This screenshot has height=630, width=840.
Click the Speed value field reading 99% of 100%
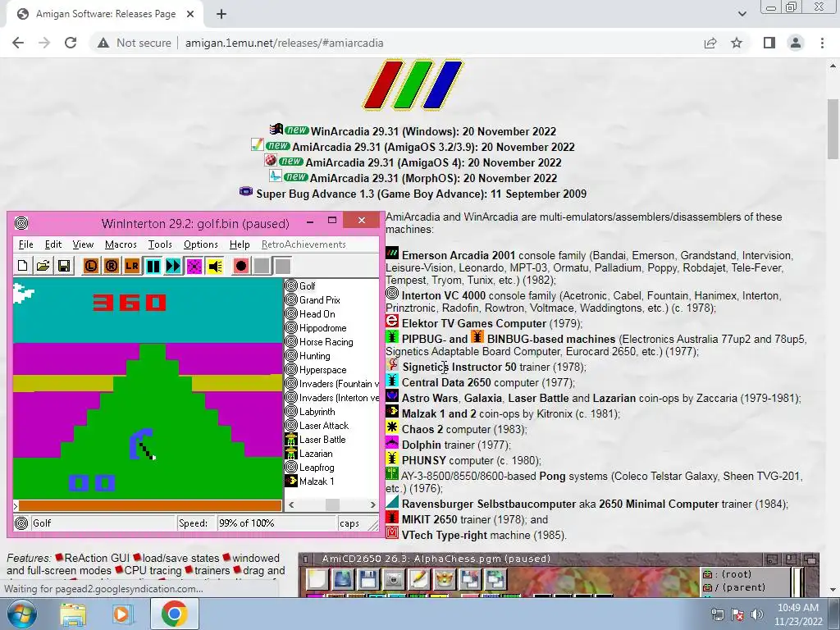point(276,523)
